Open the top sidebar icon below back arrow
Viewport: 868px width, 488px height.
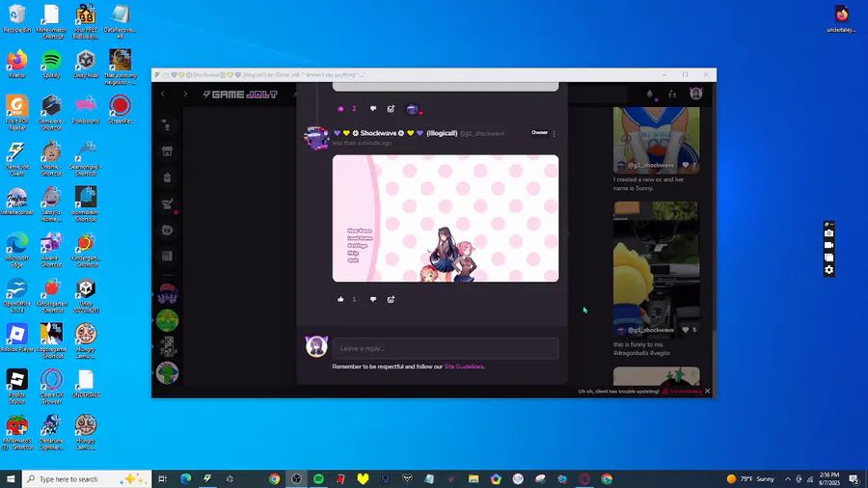(x=167, y=125)
